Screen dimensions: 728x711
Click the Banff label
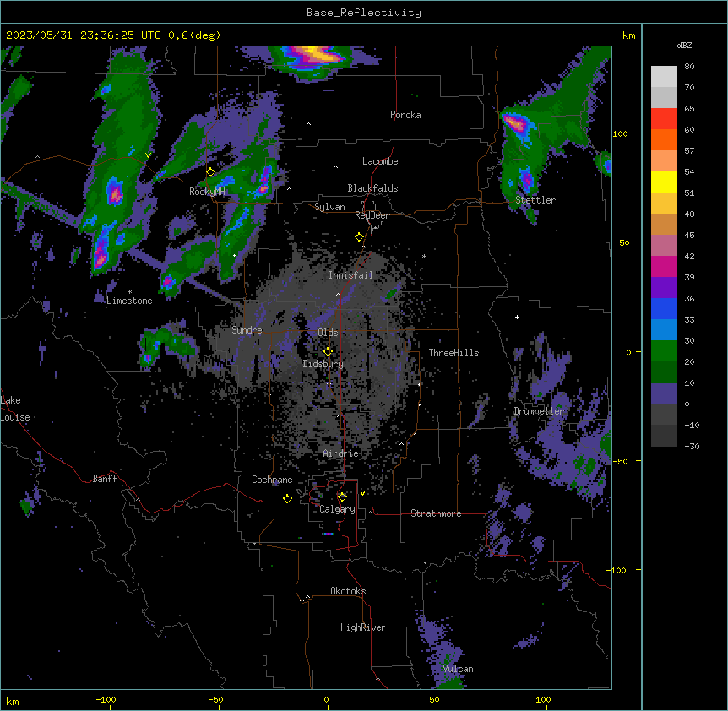[105, 479]
